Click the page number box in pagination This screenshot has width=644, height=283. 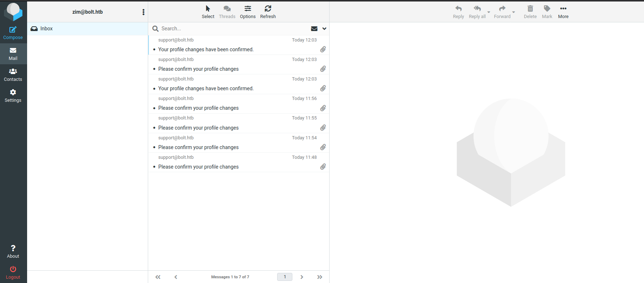[284, 277]
